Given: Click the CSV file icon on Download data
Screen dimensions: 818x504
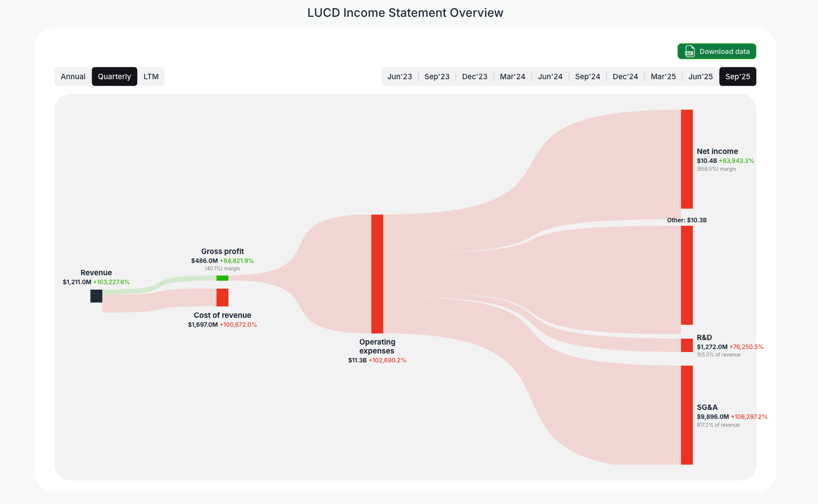Looking at the screenshot, I should tap(689, 51).
